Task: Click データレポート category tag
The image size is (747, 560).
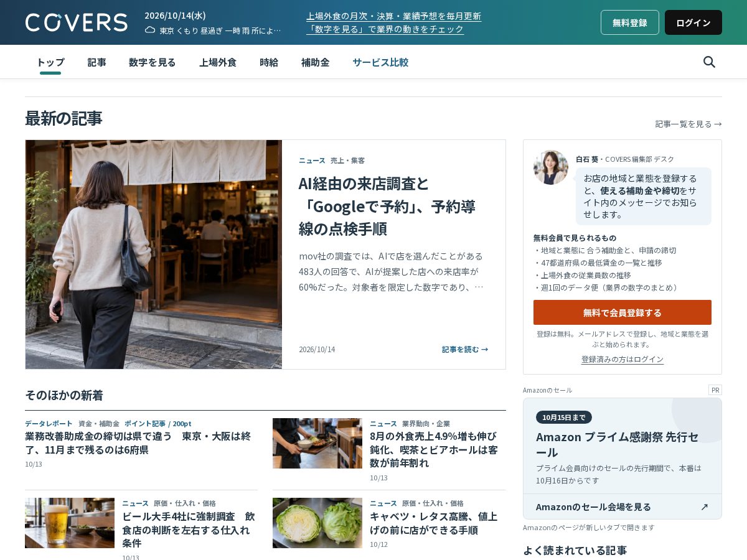Action: pyautogui.click(x=49, y=423)
